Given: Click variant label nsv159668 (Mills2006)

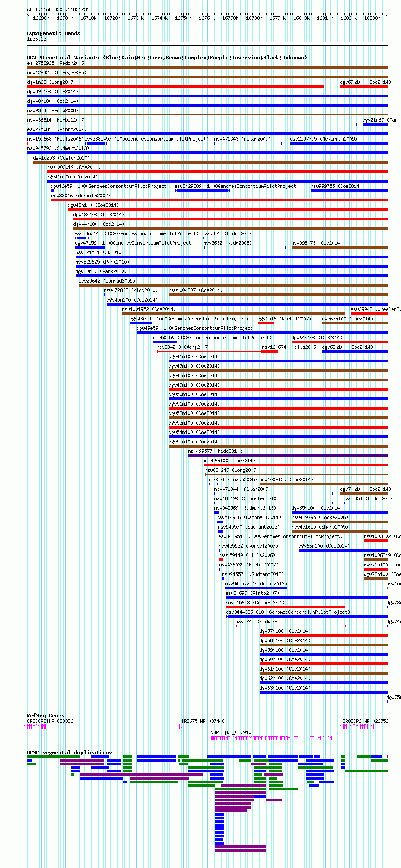Looking at the screenshot, I should [55, 139].
